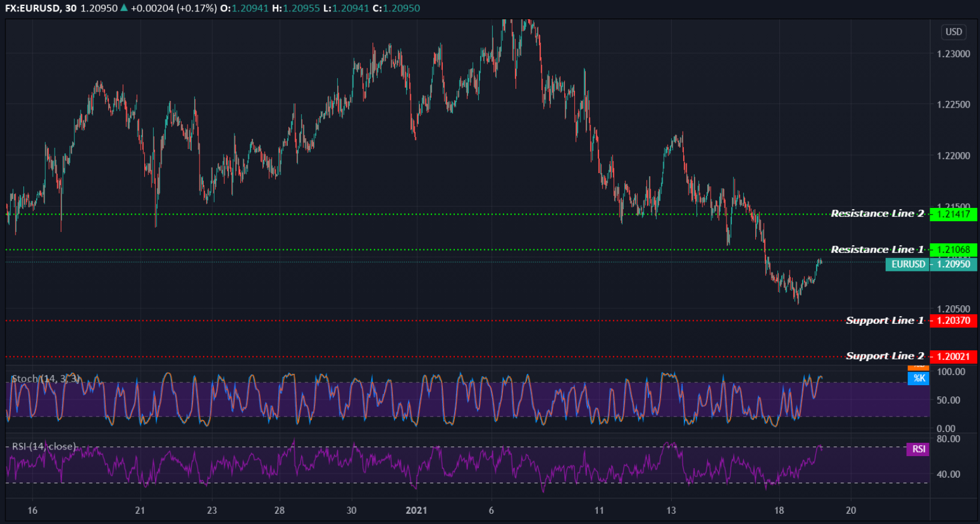Click the 1.21417 green price tag
This screenshot has height=524, width=980.
tap(954, 214)
